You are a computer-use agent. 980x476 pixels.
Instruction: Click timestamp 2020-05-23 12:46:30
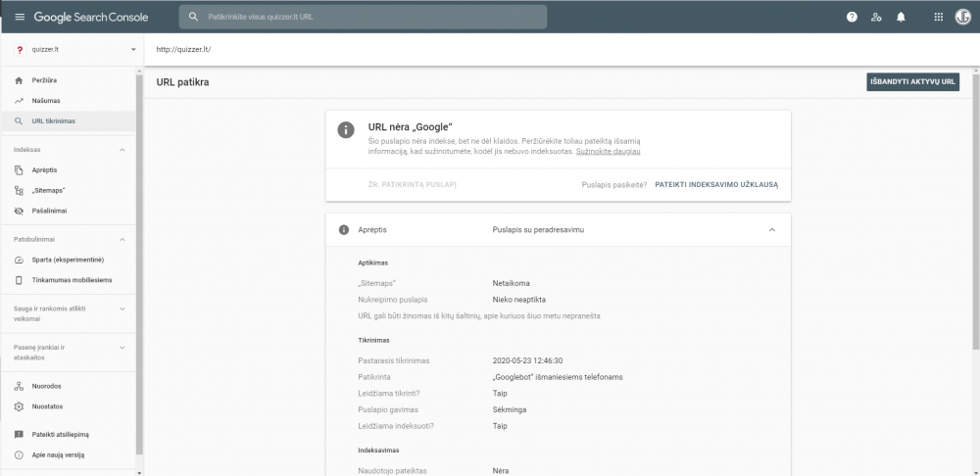click(527, 360)
